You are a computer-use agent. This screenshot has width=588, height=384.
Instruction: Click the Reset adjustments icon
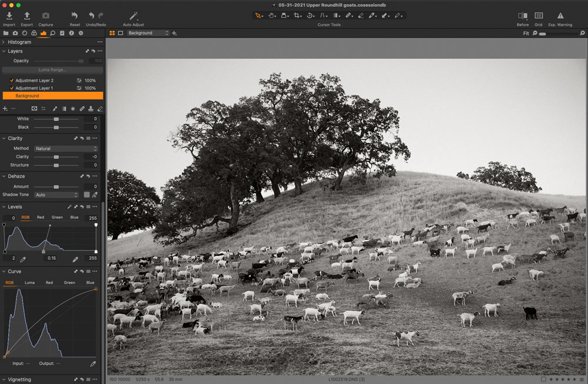(x=75, y=16)
